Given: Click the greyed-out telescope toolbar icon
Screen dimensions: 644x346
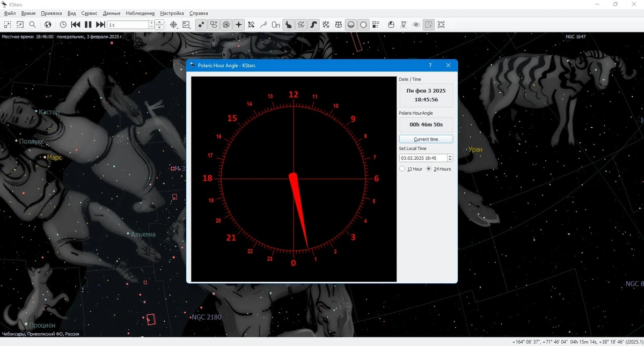Looking at the screenshot, I should [404, 25].
